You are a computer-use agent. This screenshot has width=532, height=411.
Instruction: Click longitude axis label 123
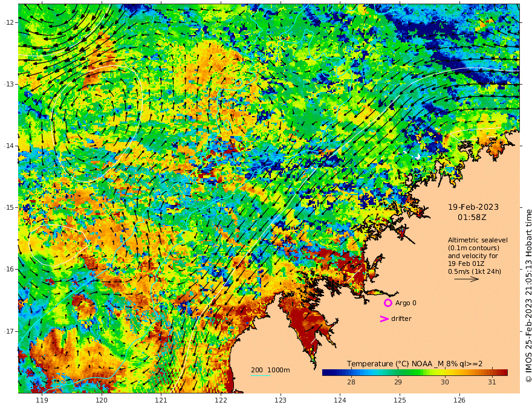click(281, 401)
